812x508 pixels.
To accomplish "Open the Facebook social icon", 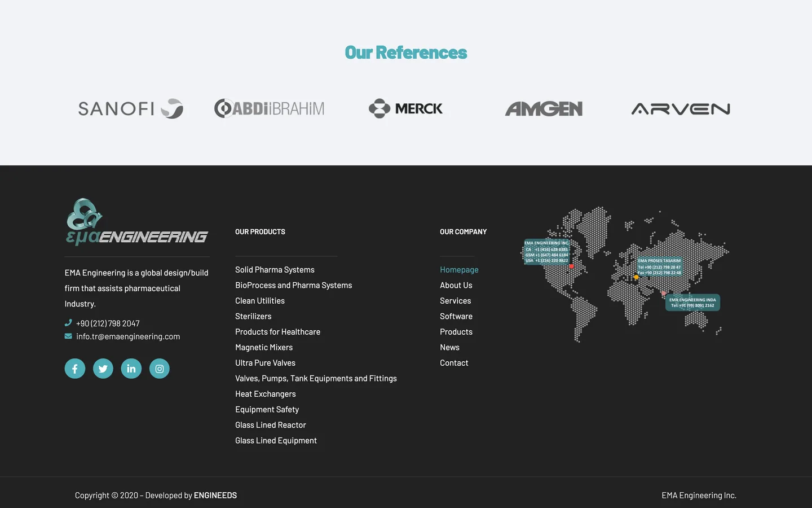I will click(75, 369).
